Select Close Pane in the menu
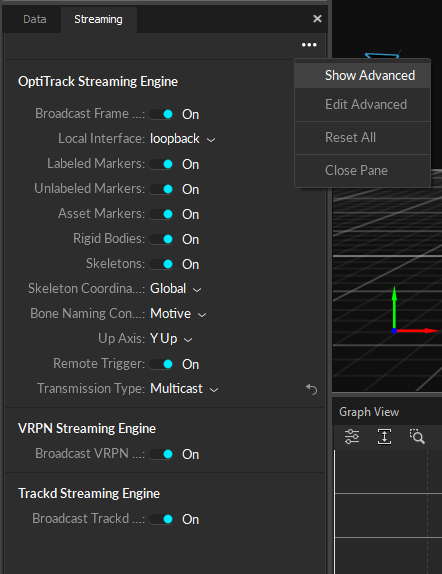 click(363, 171)
